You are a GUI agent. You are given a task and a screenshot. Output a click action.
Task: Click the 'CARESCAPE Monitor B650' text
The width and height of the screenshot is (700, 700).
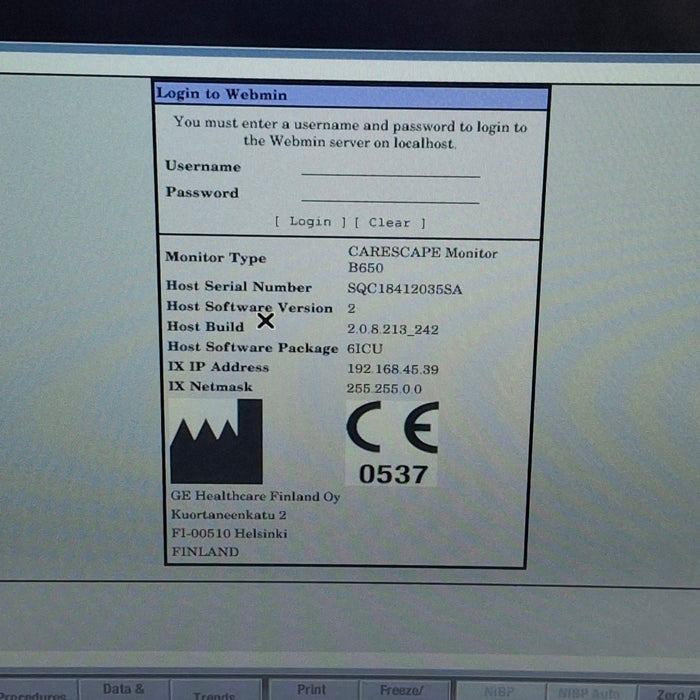(x=422, y=260)
